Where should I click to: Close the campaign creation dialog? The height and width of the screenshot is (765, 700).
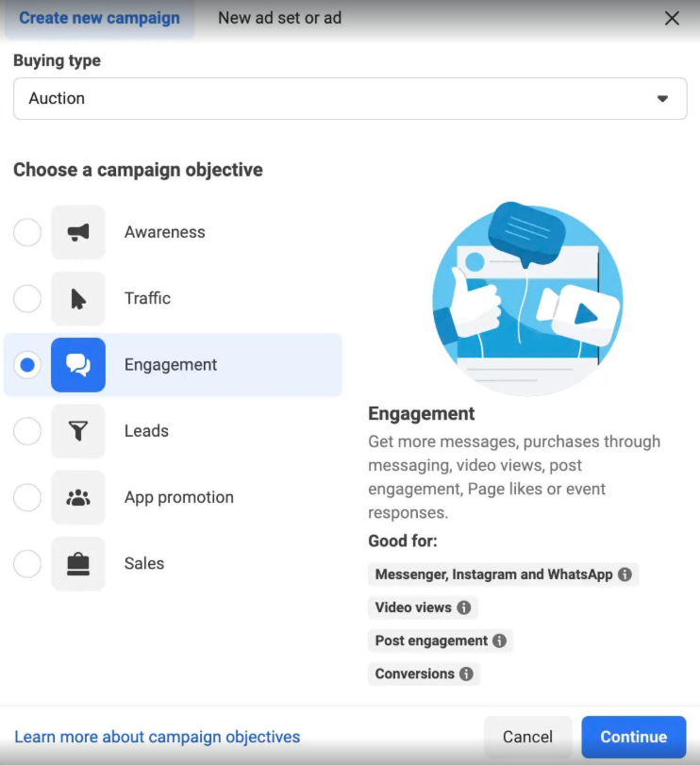(x=672, y=18)
